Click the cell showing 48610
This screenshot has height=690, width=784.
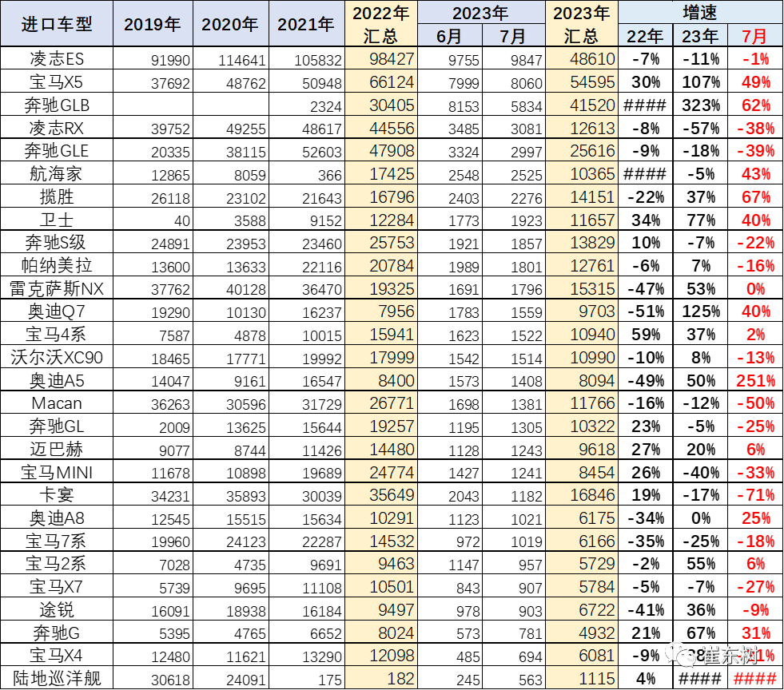(x=581, y=59)
